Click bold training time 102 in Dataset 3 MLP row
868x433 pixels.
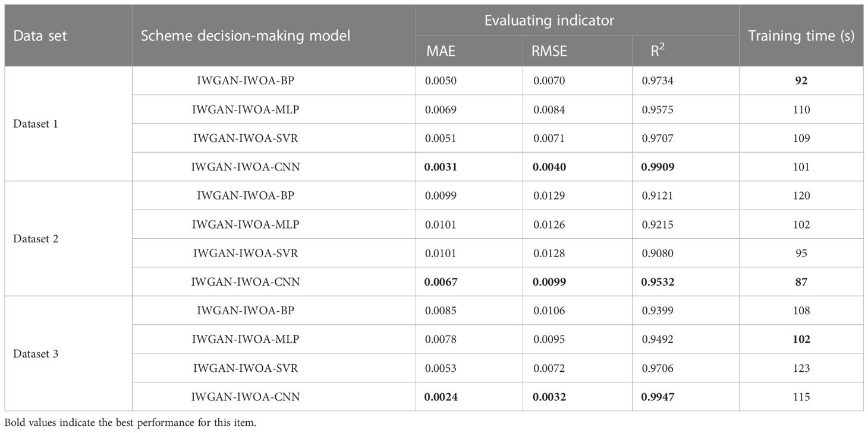click(x=801, y=339)
